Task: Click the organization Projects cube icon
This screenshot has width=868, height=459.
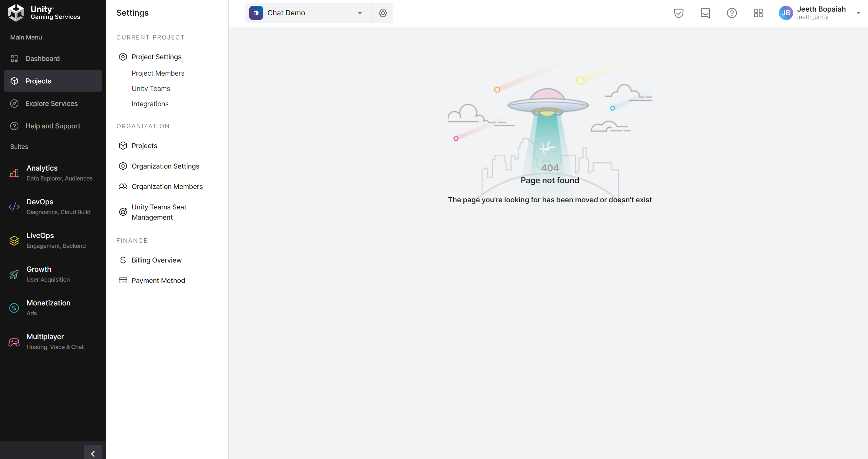Action: pos(123,146)
